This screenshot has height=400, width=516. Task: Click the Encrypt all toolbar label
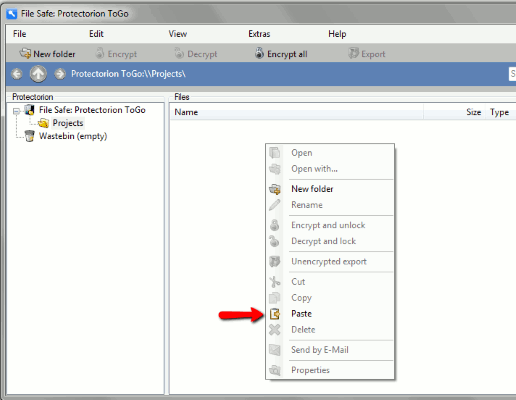click(x=287, y=54)
